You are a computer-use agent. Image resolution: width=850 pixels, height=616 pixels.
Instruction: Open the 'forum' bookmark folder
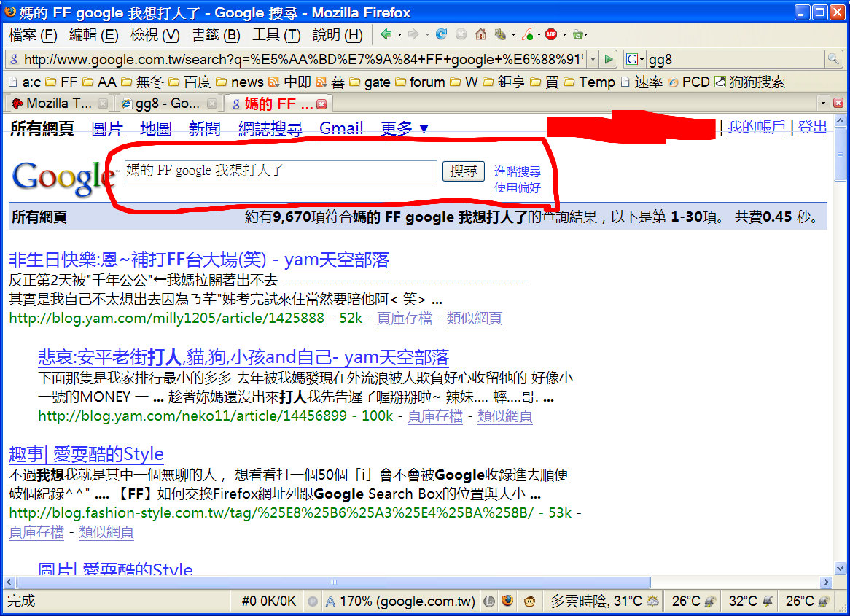pos(420,82)
